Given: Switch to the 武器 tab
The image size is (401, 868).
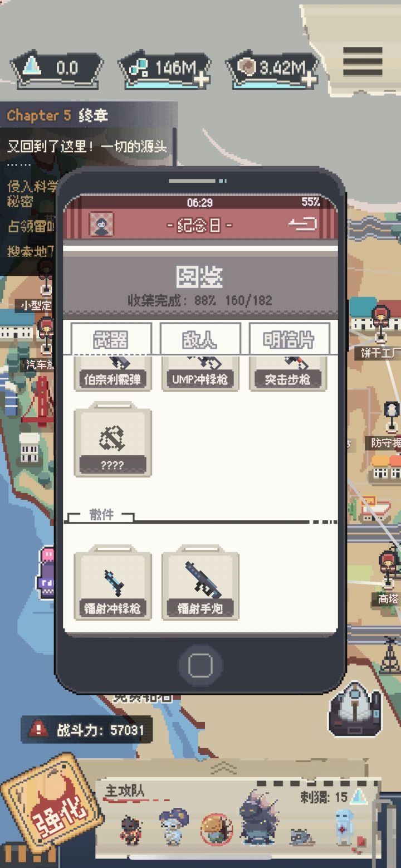Looking at the screenshot, I should pos(111,339).
